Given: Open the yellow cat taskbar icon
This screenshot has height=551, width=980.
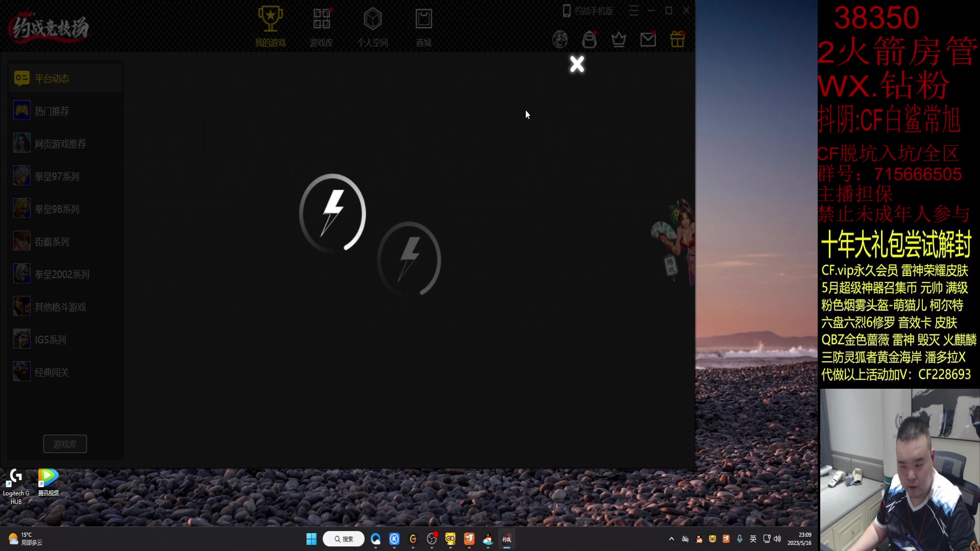Looking at the screenshot, I should point(450,539).
